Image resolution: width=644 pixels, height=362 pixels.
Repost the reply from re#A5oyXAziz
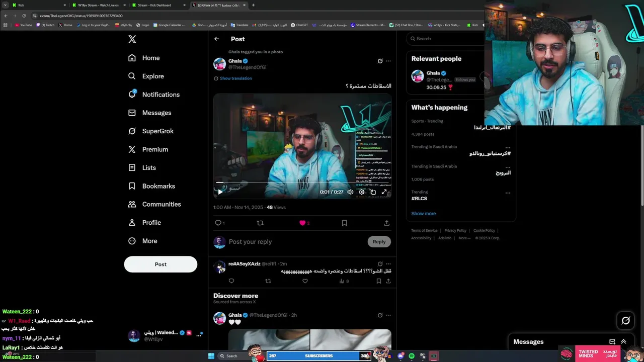coord(268,281)
